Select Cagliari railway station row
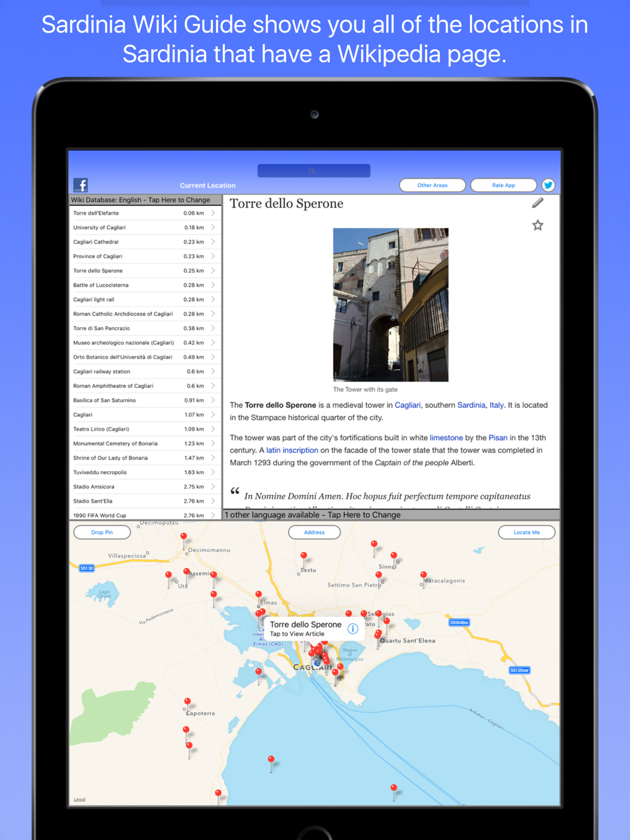Viewport: 630px width, 840px height. coord(145,372)
